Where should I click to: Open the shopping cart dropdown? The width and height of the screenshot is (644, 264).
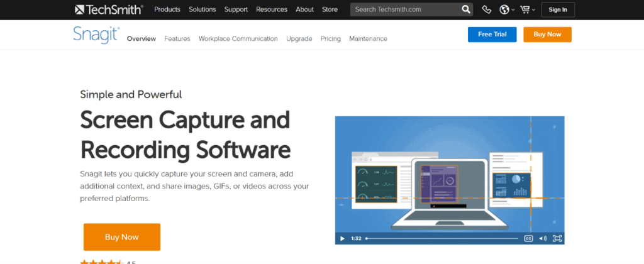tap(528, 9)
